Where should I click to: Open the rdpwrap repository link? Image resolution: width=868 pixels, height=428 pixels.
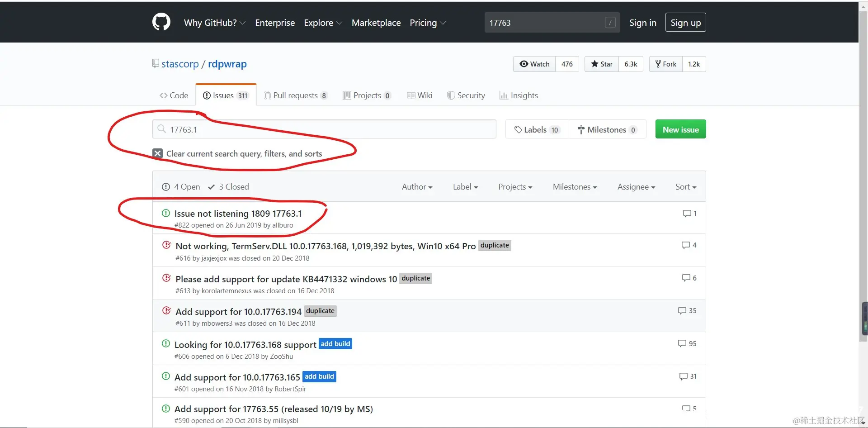(227, 64)
